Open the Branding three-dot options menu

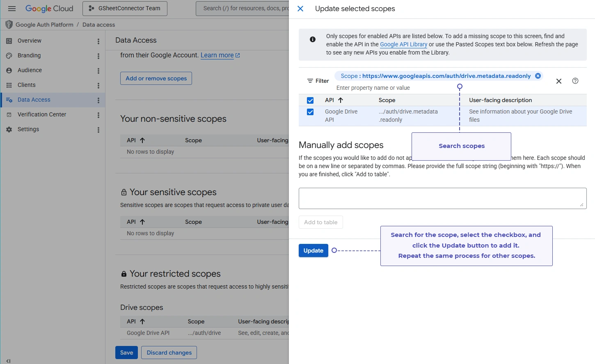click(98, 56)
